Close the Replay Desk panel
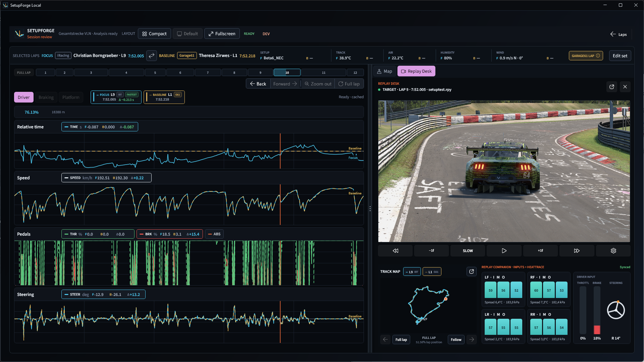Screen dimensions: 644x362 (x=625, y=87)
